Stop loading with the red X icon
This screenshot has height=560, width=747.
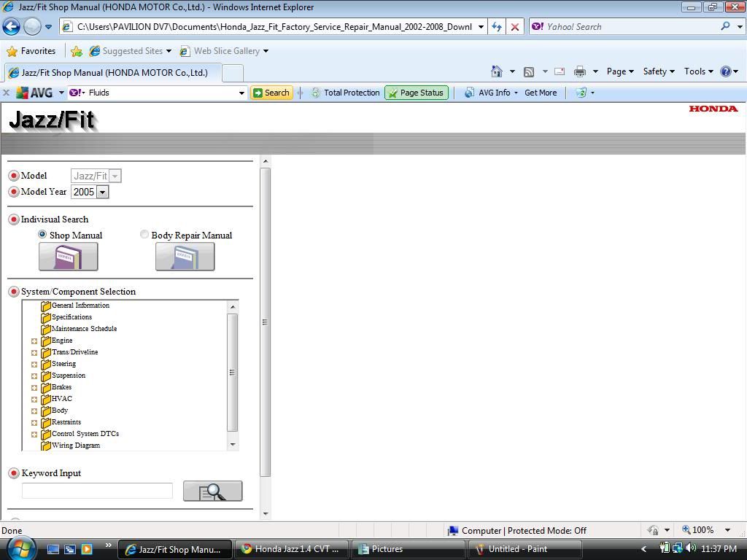click(515, 27)
